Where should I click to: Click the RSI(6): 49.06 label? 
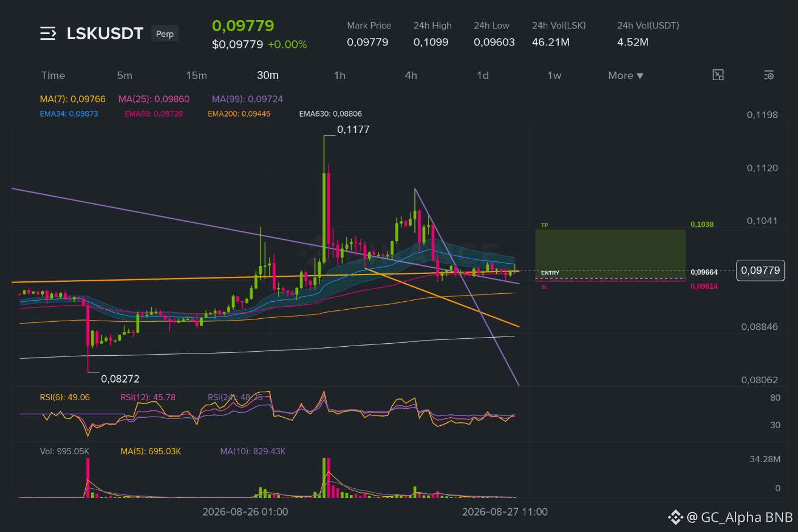pos(65,397)
